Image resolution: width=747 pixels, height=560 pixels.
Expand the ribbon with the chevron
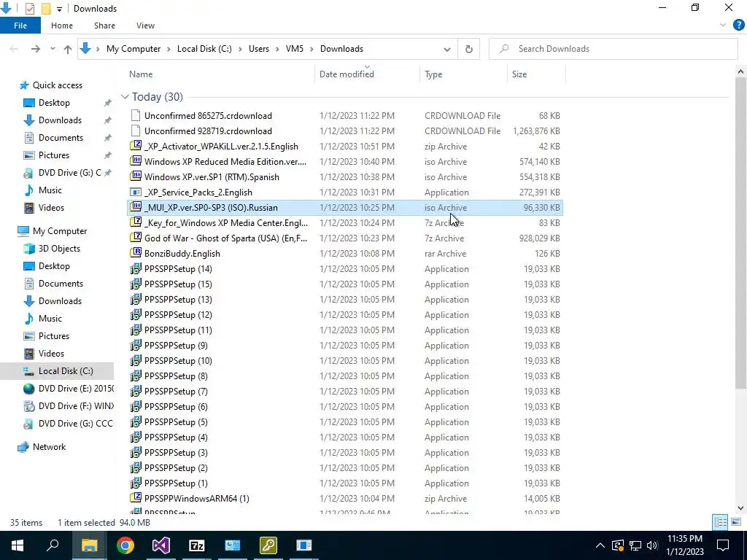coord(723,26)
